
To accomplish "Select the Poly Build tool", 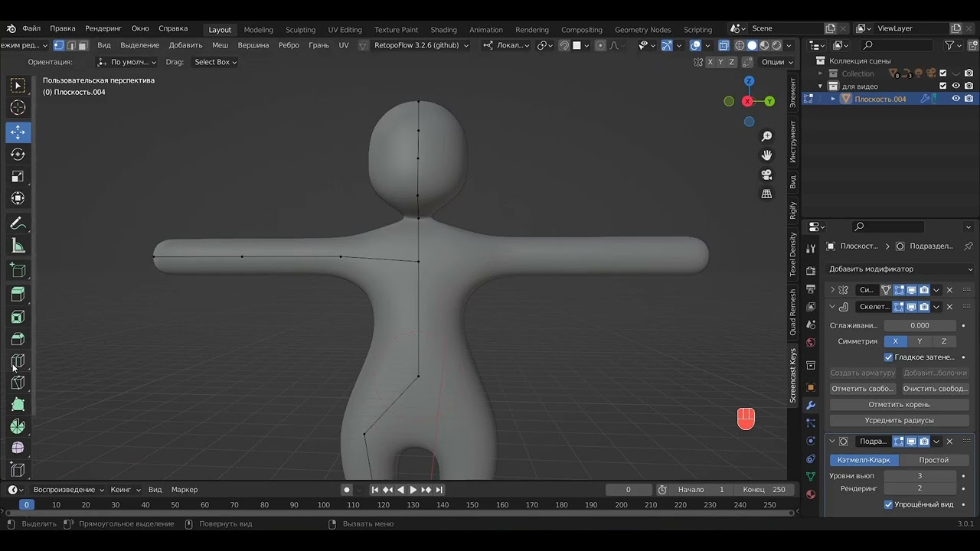I will [18, 405].
